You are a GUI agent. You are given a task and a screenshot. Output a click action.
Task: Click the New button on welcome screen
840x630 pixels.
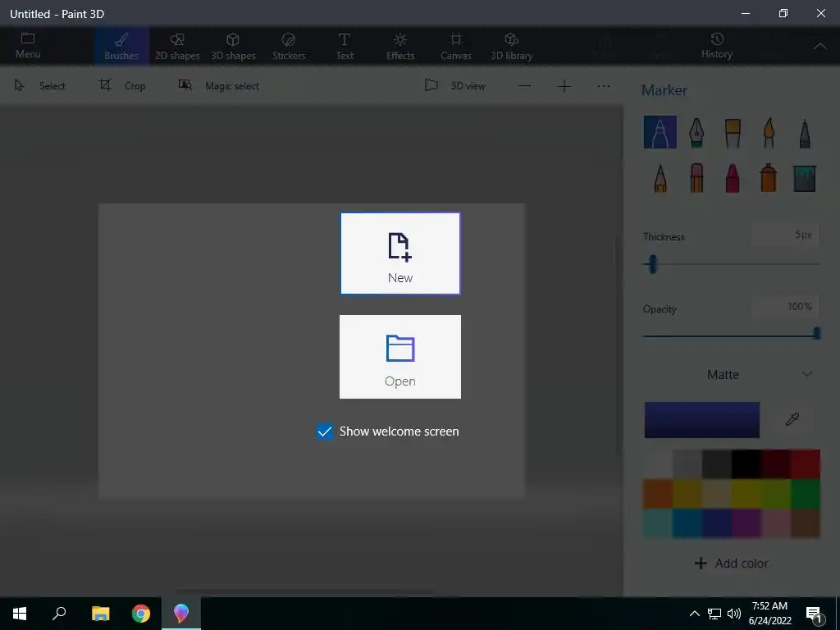click(400, 253)
